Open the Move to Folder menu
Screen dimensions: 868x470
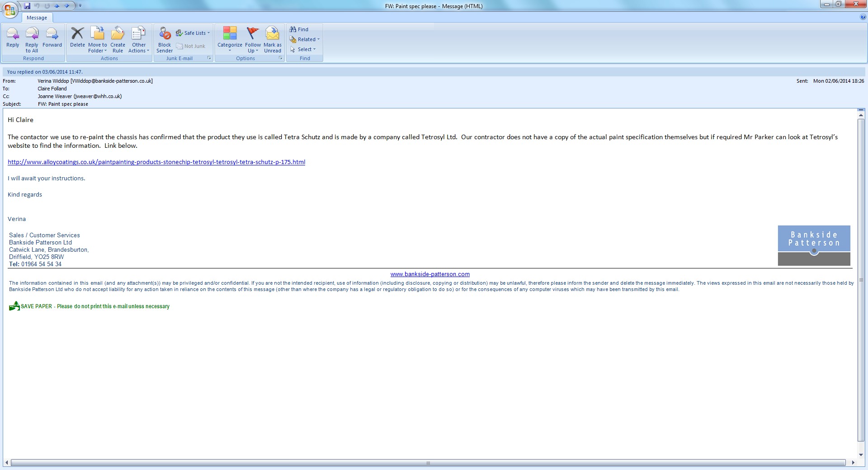[98, 40]
